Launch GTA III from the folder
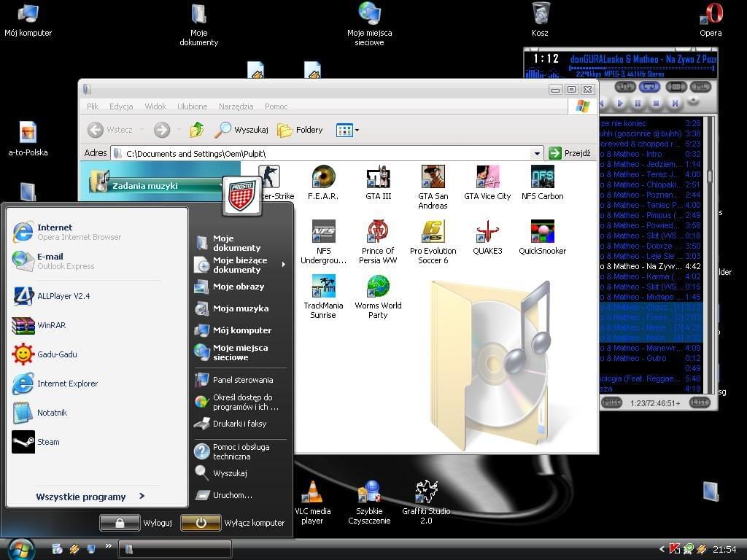The image size is (747, 560). click(379, 182)
